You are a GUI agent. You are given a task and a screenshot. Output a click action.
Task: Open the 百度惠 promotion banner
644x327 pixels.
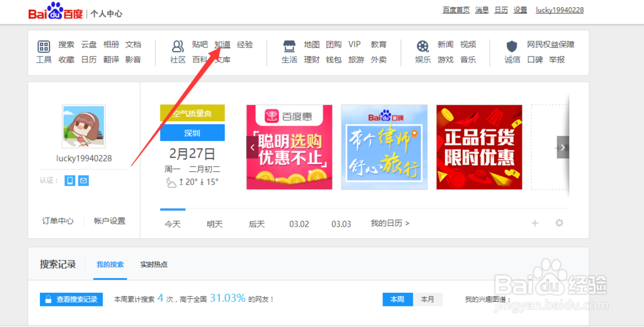(x=289, y=147)
